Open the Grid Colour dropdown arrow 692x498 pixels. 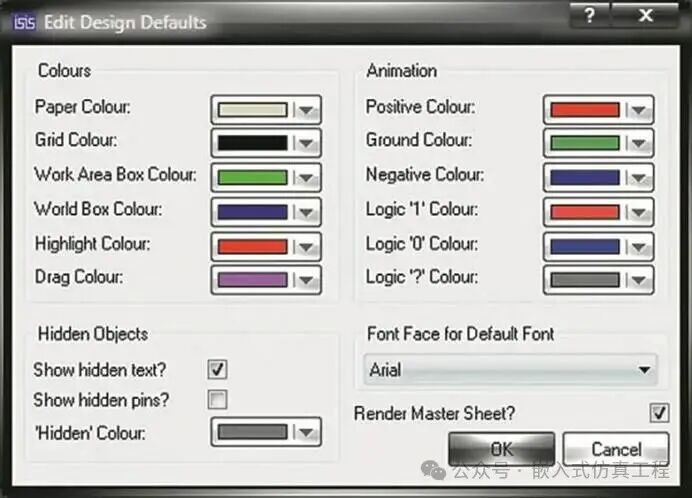pyautogui.click(x=306, y=143)
